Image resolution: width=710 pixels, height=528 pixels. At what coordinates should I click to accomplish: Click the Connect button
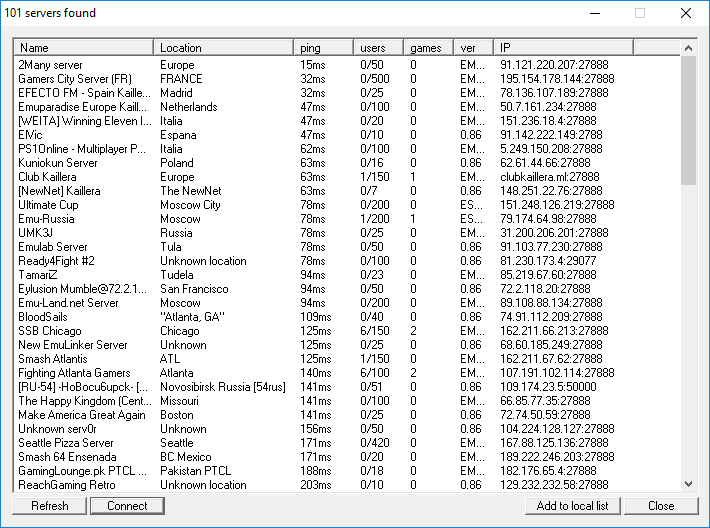pos(127,506)
